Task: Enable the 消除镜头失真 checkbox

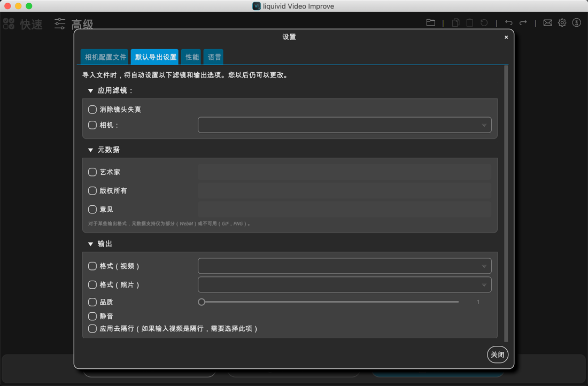Action: [x=92, y=110]
